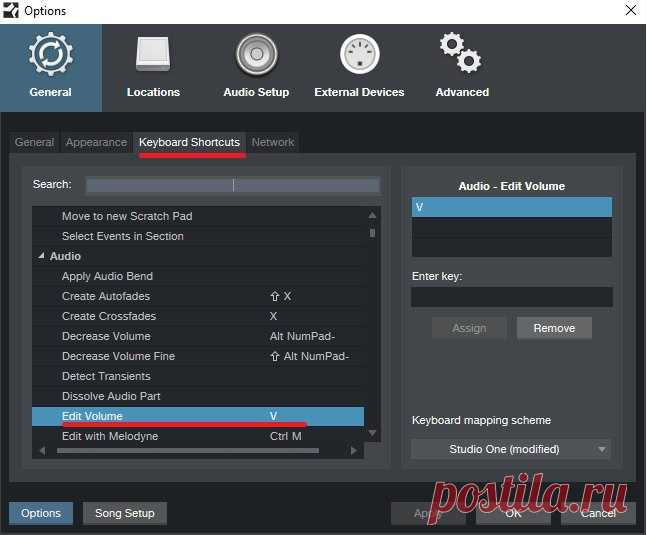Click the command list scroll-down arrow
This screenshot has height=535, width=647.
pyautogui.click(x=372, y=433)
